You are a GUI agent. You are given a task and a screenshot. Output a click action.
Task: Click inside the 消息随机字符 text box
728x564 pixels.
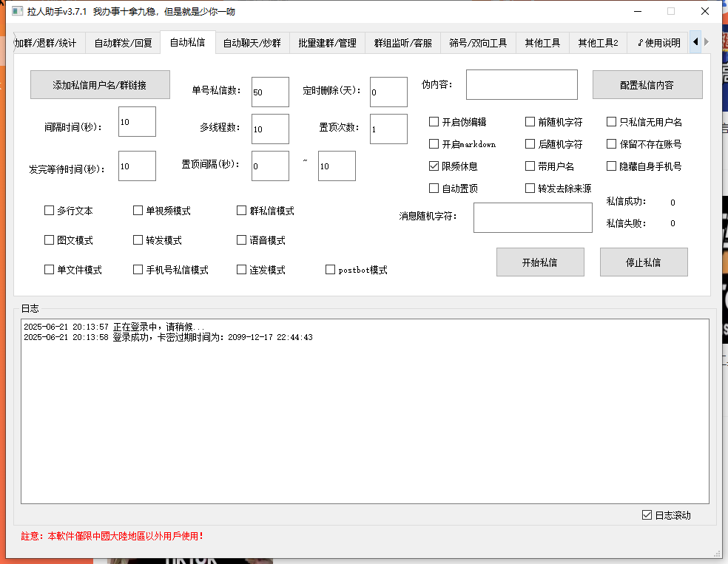[533, 217]
